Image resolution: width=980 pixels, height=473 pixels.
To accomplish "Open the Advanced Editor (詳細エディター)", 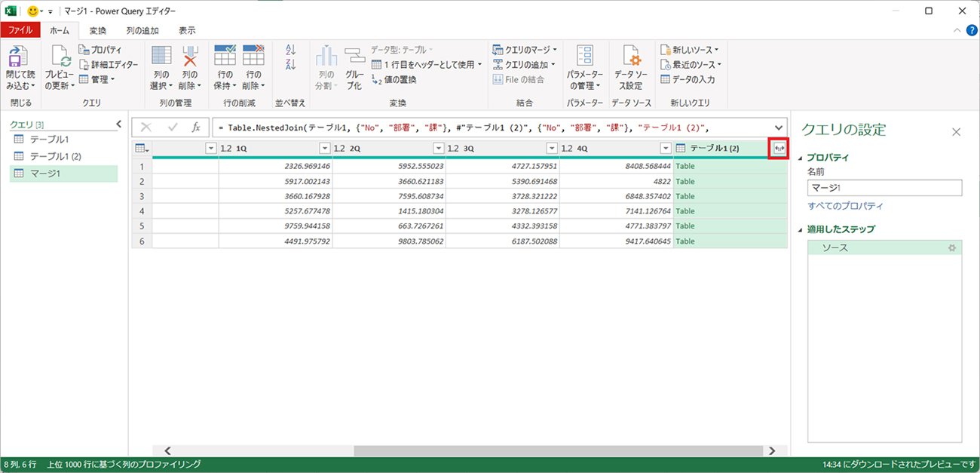I will [x=109, y=64].
